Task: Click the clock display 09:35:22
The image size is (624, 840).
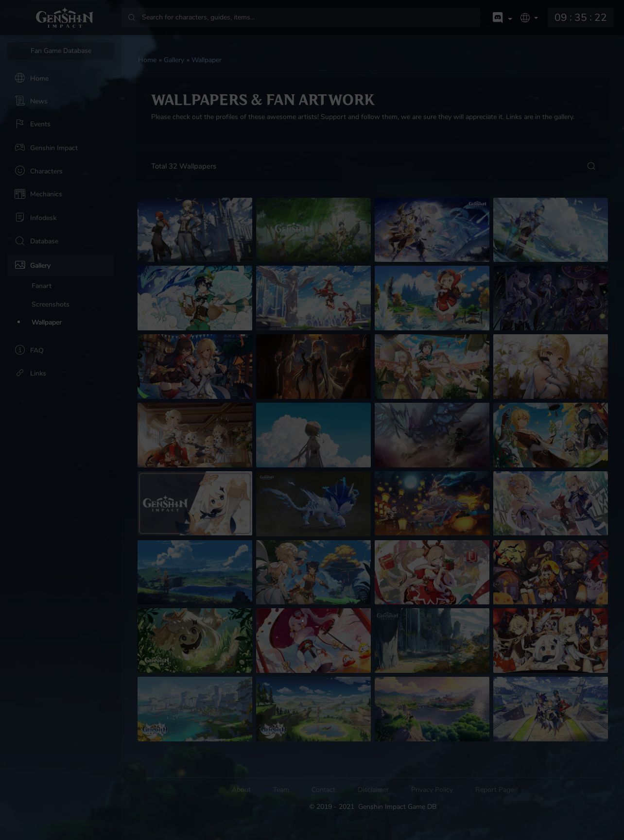Action: pyautogui.click(x=580, y=17)
